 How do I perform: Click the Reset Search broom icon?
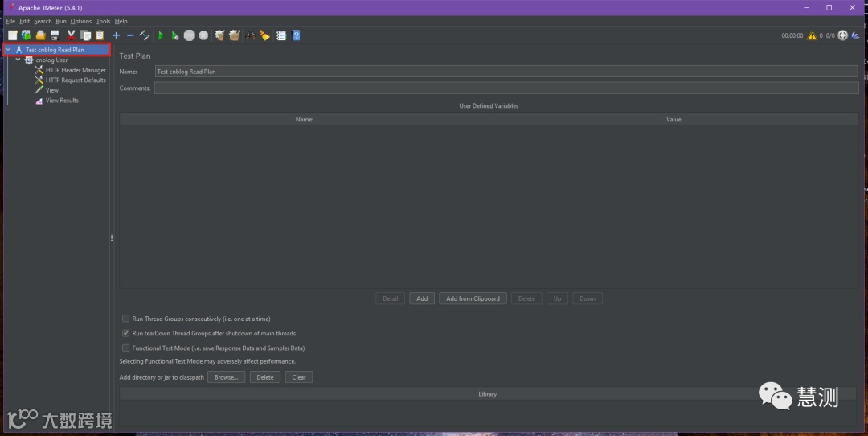(264, 35)
